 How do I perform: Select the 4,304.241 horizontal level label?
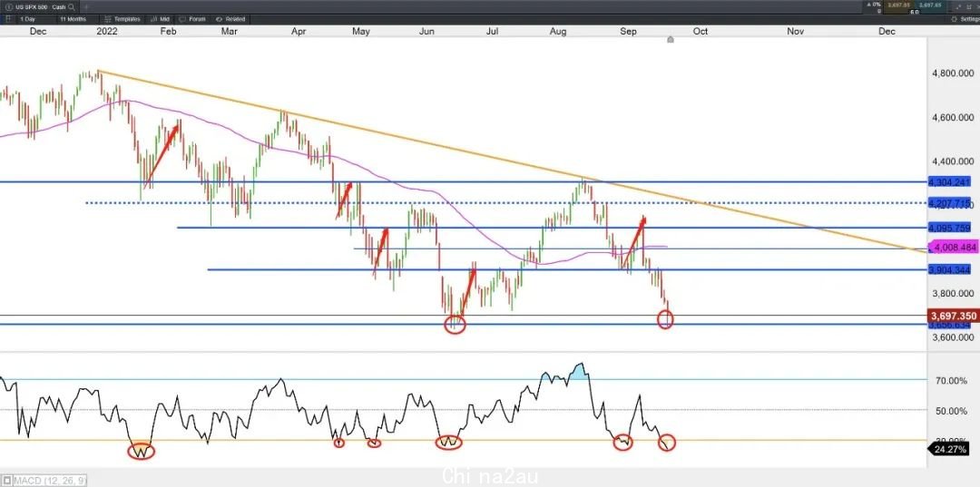coord(949,182)
